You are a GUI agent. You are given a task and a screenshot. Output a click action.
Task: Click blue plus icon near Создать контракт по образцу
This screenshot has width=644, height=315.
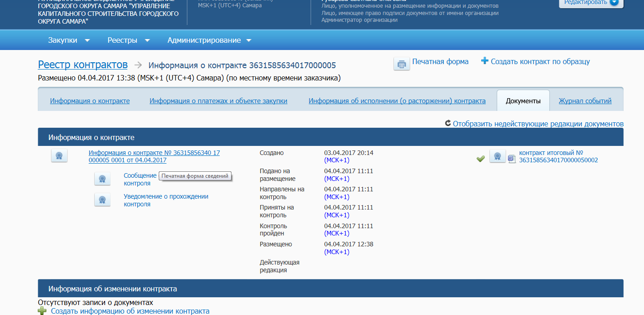click(x=484, y=61)
